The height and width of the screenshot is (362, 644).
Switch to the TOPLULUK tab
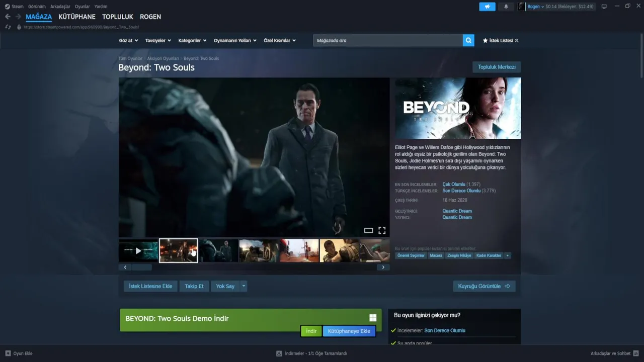(118, 17)
